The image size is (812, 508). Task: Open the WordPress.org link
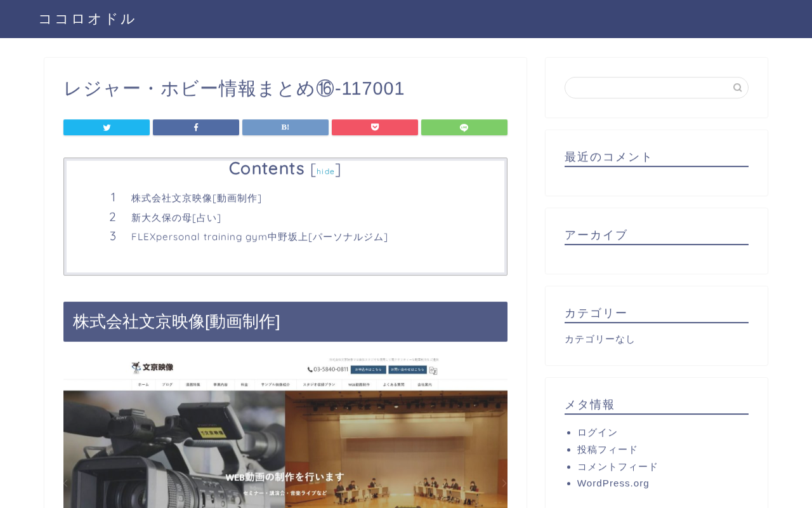613,483
